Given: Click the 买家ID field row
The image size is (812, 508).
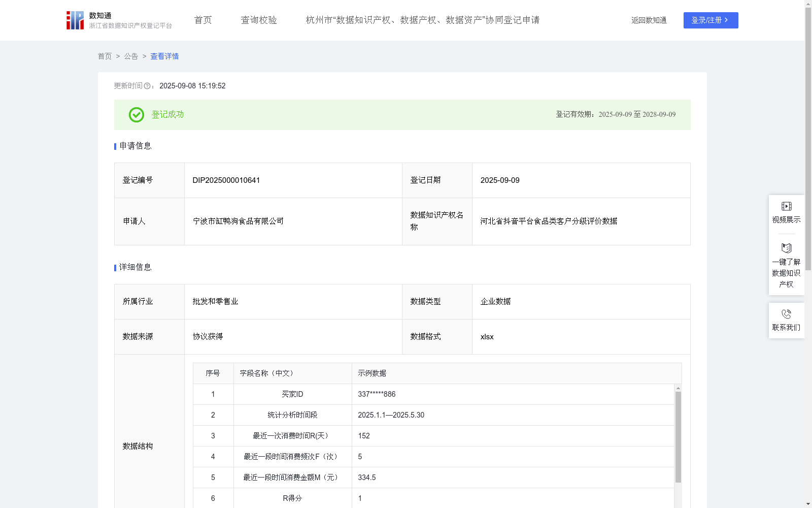Looking at the screenshot, I should pos(433,394).
